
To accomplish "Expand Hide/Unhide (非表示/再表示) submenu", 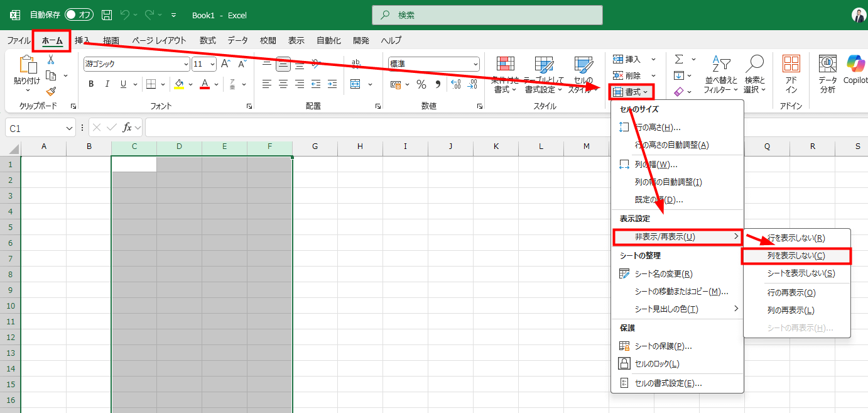I will [678, 237].
